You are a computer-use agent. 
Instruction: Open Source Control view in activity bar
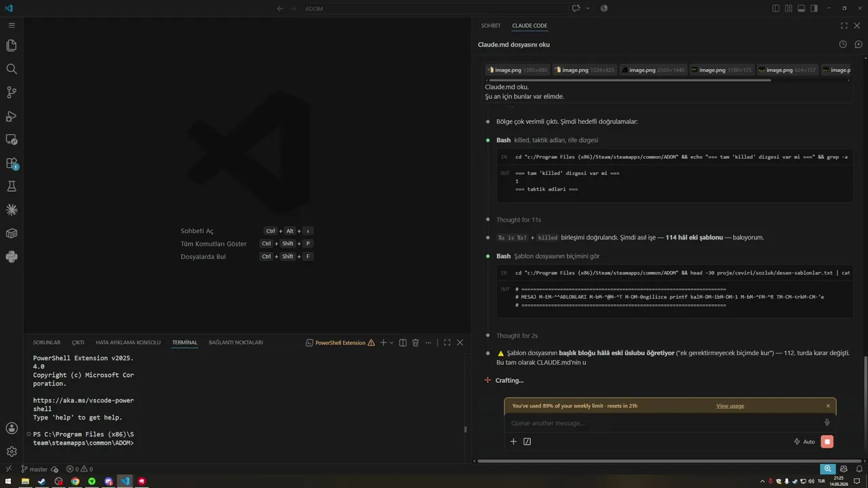(x=12, y=92)
